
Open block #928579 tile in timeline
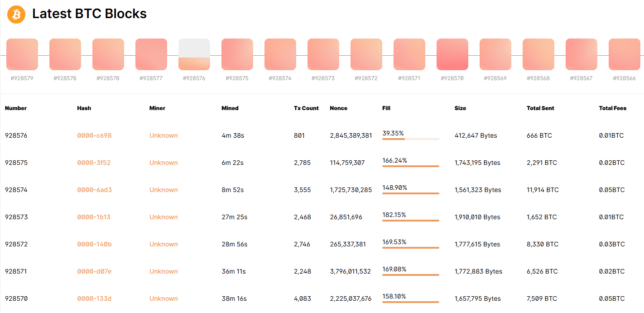22,54
